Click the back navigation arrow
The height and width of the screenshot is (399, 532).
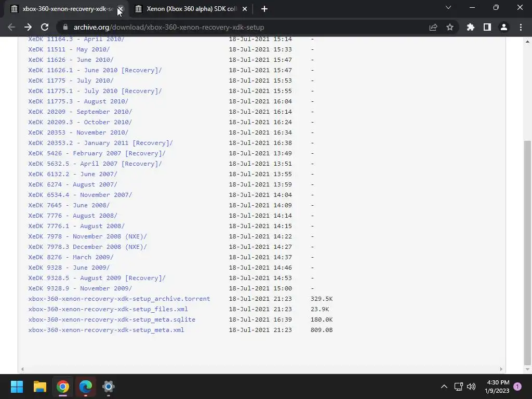click(x=11, y=27)
